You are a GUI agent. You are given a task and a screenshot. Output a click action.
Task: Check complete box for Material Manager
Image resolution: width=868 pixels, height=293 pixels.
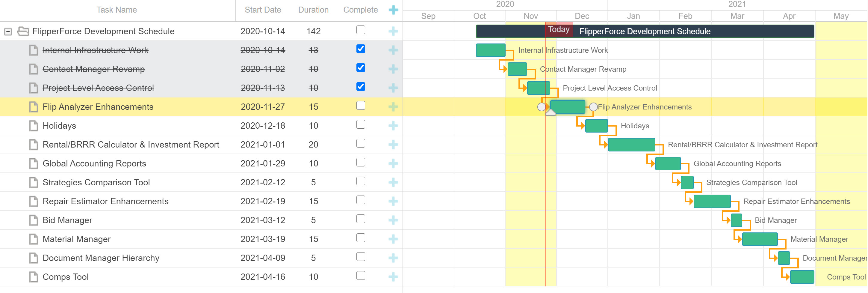click(x=361, y=238)
